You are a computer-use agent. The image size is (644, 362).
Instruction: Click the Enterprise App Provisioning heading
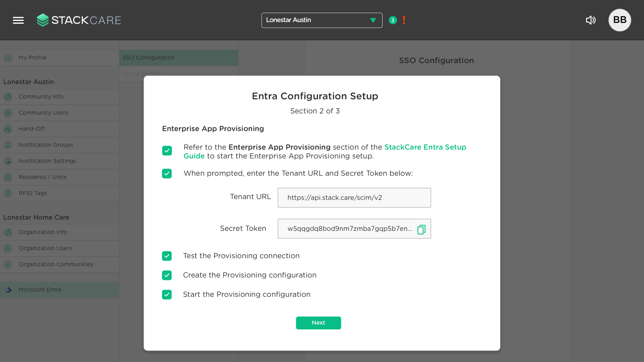pos(213,129)
